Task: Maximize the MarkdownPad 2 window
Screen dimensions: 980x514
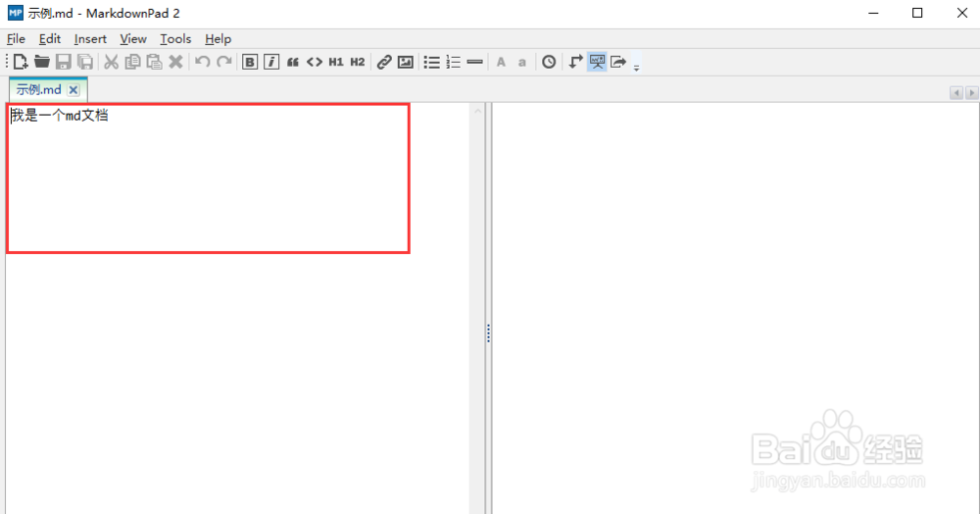Action: pyautogui.click(x=917, y=13)
